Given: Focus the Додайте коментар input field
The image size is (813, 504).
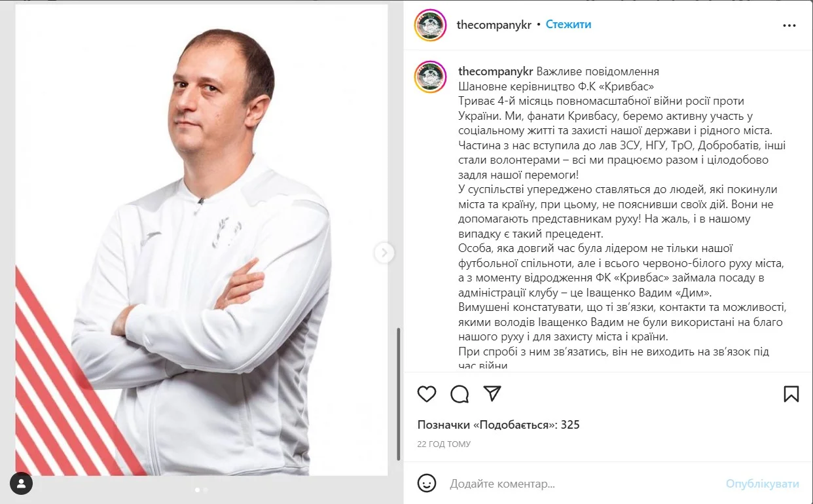Looking at the screenshot, I should click(x=583, y=484).
